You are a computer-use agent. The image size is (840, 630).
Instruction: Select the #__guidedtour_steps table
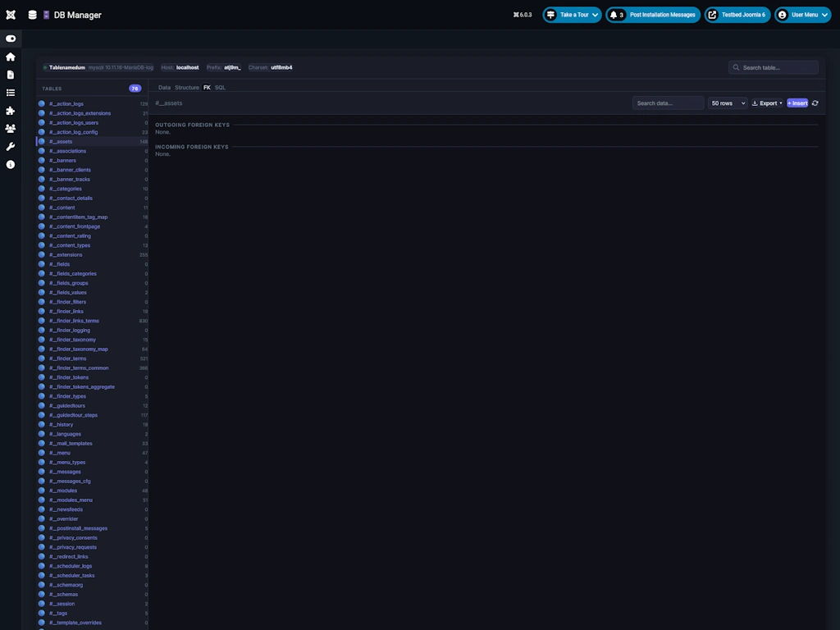click(92, 415)
